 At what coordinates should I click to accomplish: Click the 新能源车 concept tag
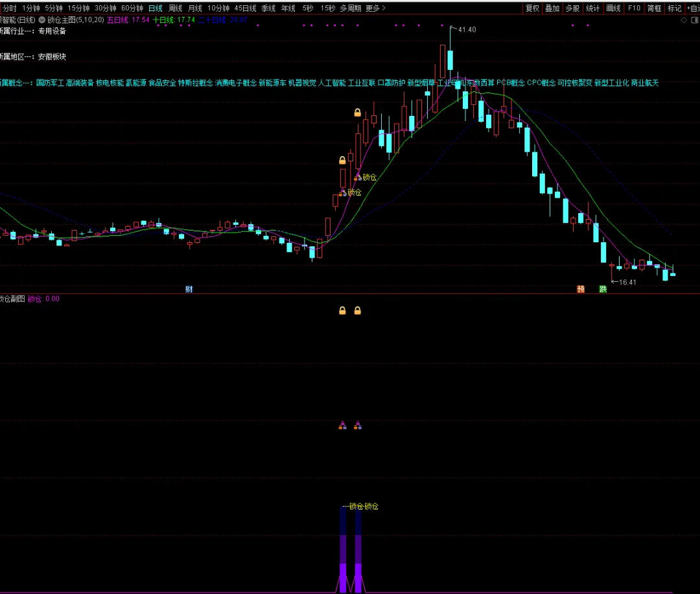pos(272,82)
